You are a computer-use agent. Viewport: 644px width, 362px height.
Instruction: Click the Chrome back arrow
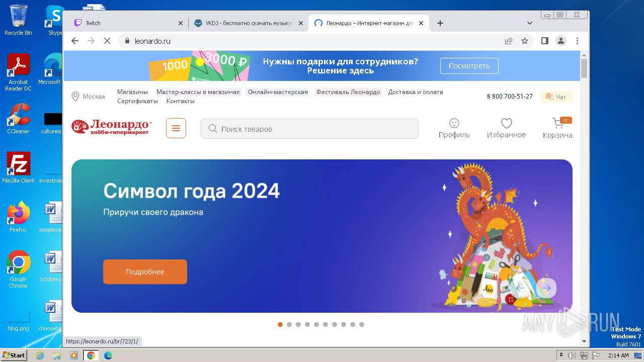tap(75, 41)
